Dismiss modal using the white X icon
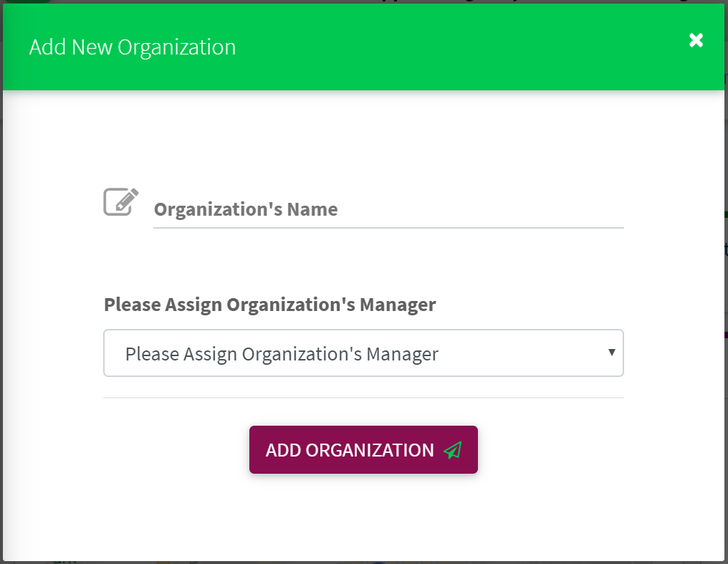The width and height of the screenshot is (728, 564). click(x=696, y=40)
